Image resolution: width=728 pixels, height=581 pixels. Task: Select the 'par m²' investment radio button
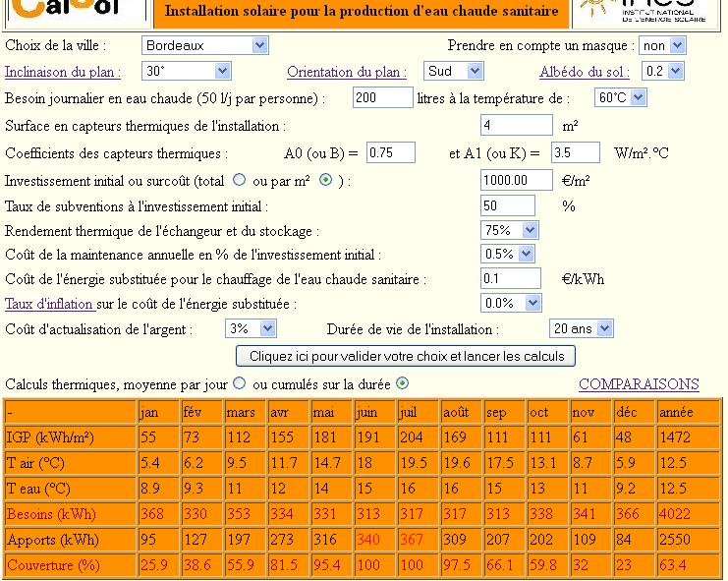pyautogui.click(x=326, y=180)
